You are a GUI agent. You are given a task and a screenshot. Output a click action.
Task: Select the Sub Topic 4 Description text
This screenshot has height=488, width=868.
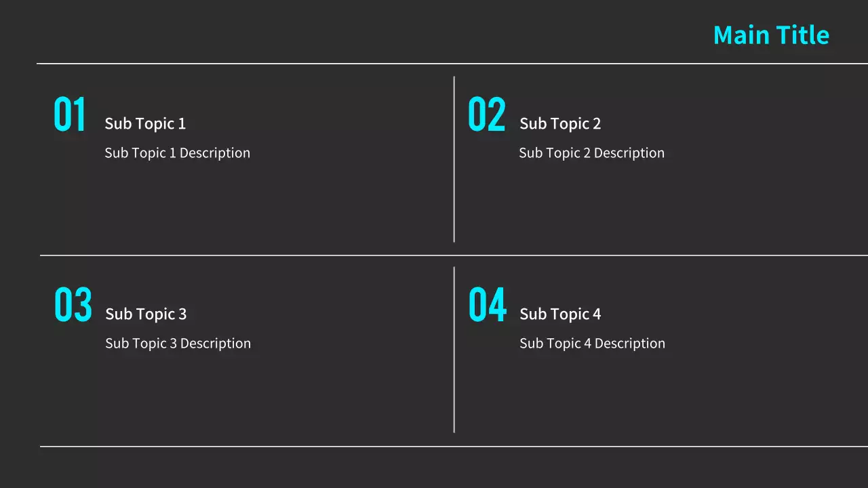[x=592, y=344]
